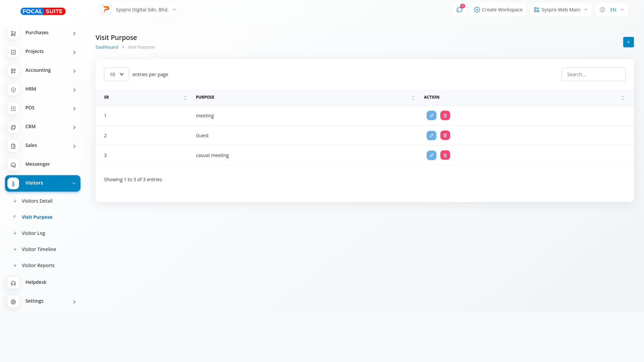Viewport: 644px width, 362px height.
Task: Toggle sort arrows on Action column
Action: coord(623,98)
